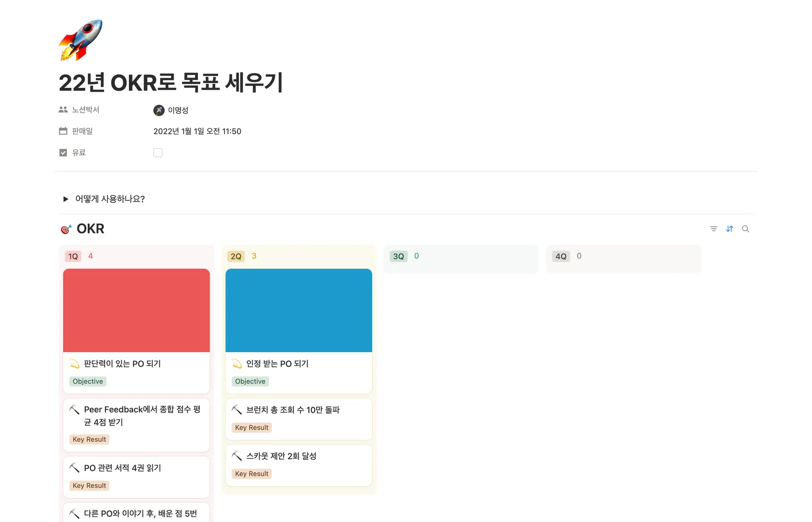Open 스카웃 제안 2회 달성 card

tap(299, 465)
